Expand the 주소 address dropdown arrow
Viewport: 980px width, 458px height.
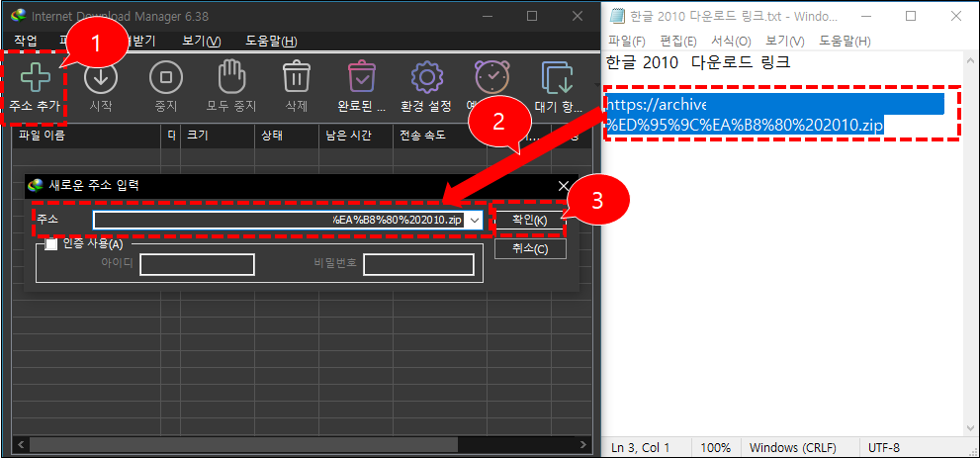tap(475, 220)
